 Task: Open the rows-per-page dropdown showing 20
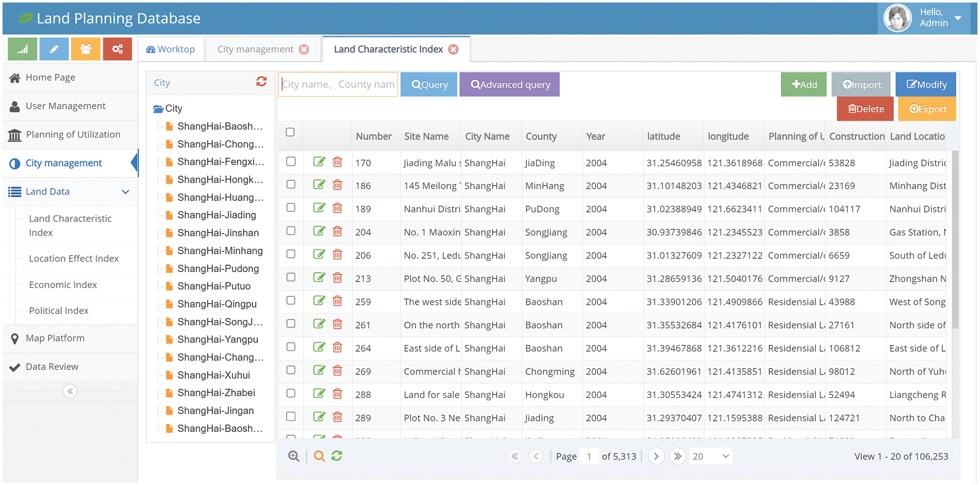click(x=710, y=456)
